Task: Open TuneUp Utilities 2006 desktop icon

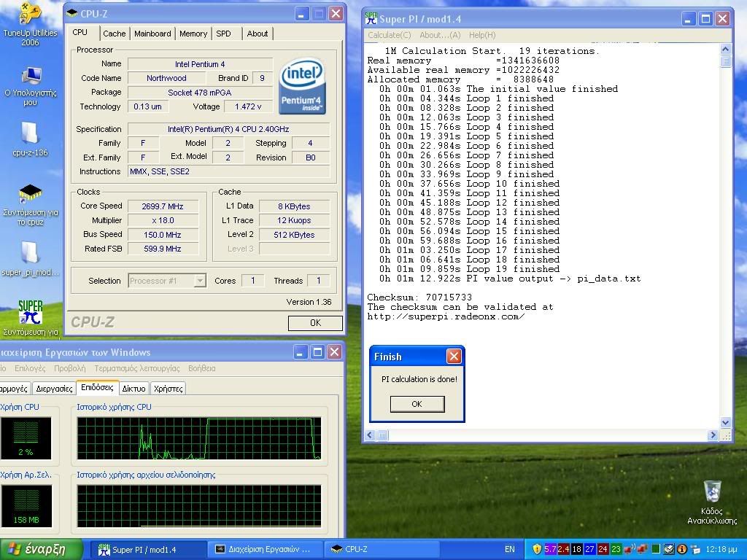Action: (x=29, y=15)
